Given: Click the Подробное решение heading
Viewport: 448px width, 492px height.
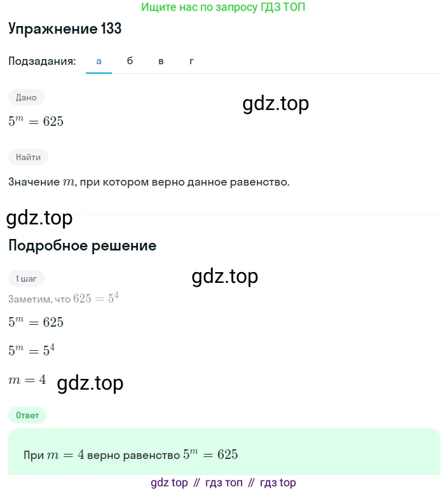Looking at the screenshot, I should (x=83, y=246).
